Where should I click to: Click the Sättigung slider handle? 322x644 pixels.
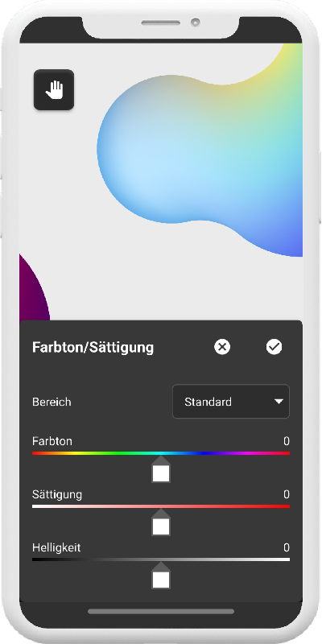click(161, 522)
